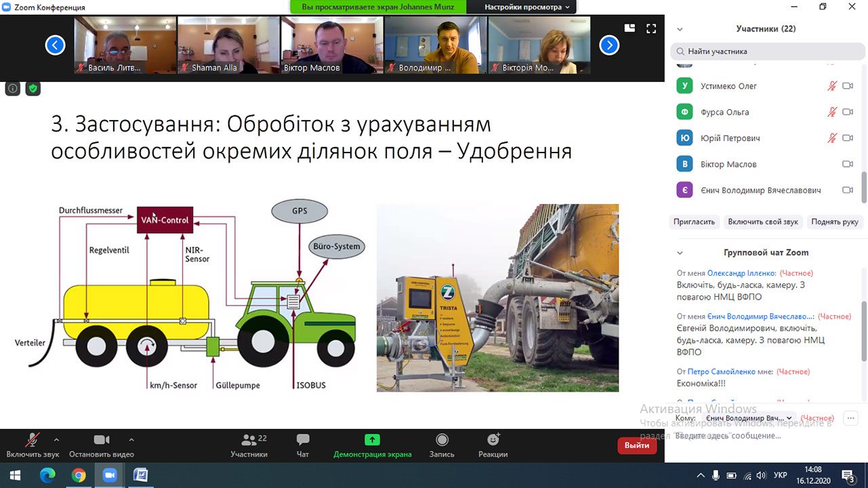Open volume control in system tray
Viewport: 868px width, 488px height.
762,475
